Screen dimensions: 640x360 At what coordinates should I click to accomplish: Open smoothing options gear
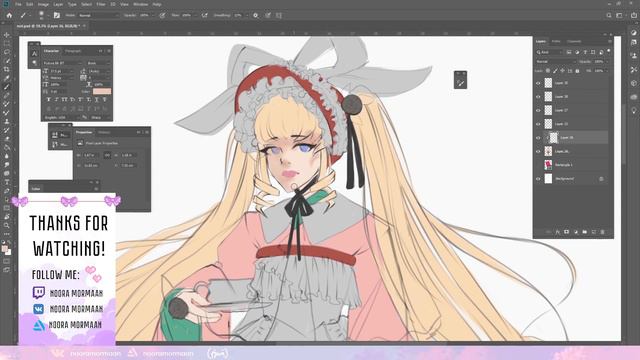(x=256, y=15)
